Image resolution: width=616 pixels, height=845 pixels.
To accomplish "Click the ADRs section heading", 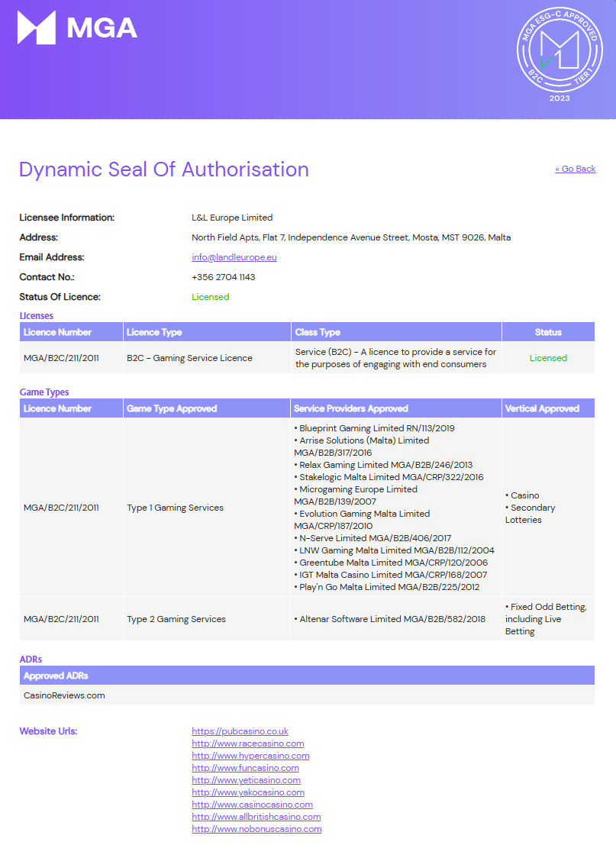I will [x=31, y=659].
